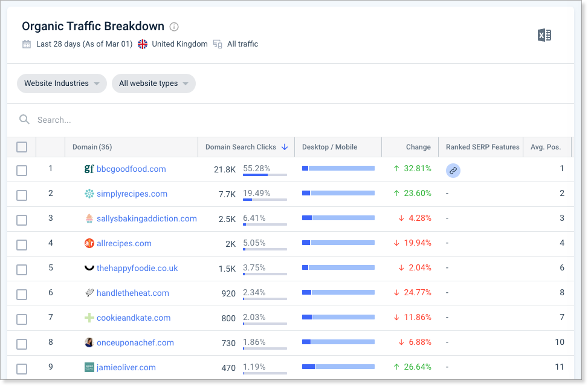
Task: Open the All website types dropdown
Action: [x=153, y=83]
